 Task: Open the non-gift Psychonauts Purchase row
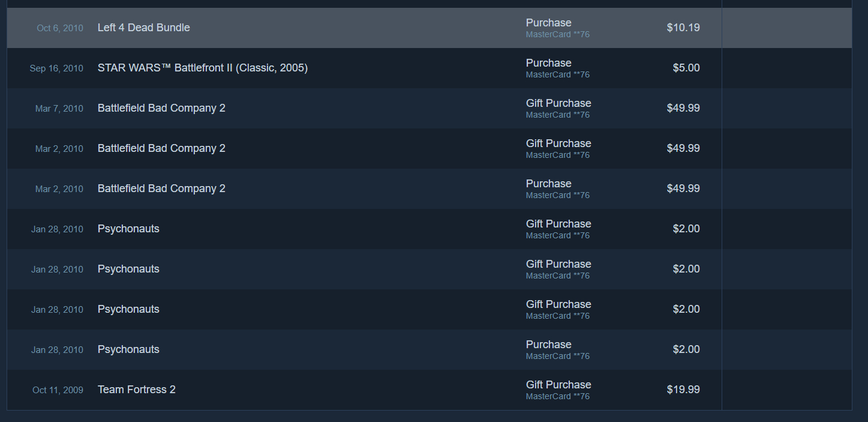click(x=128, y=349)
